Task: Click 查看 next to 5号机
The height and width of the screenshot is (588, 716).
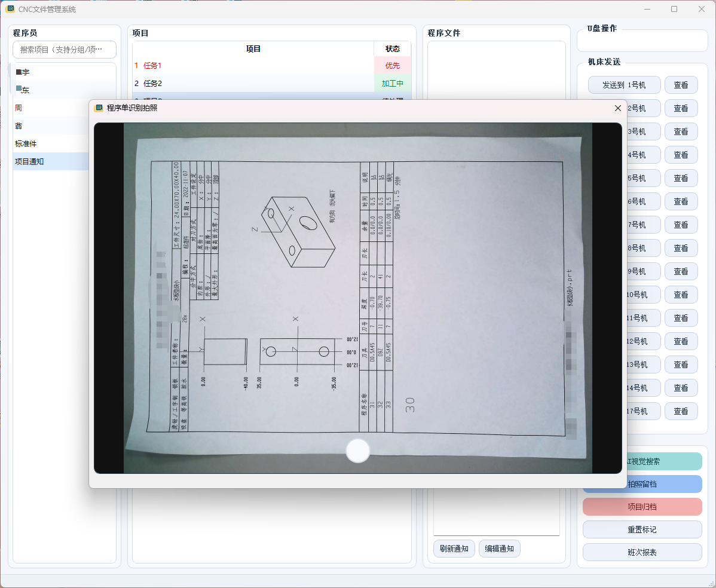Action: 681,178
